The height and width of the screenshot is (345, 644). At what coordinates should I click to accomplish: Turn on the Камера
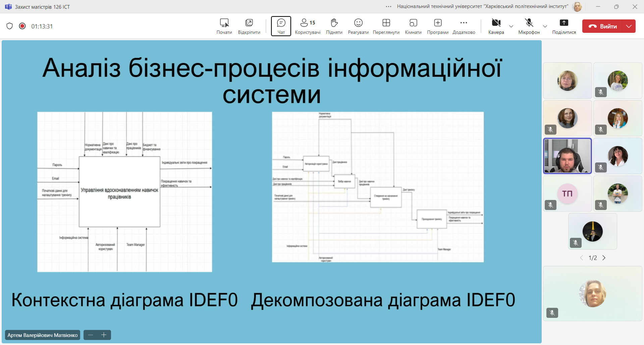tap(496, 26)
